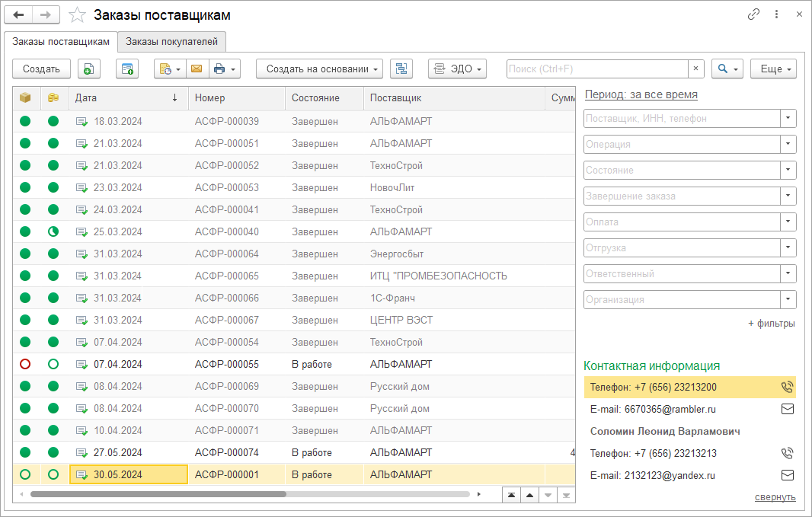Open the Создать на основании dropdown

[324, 69]
